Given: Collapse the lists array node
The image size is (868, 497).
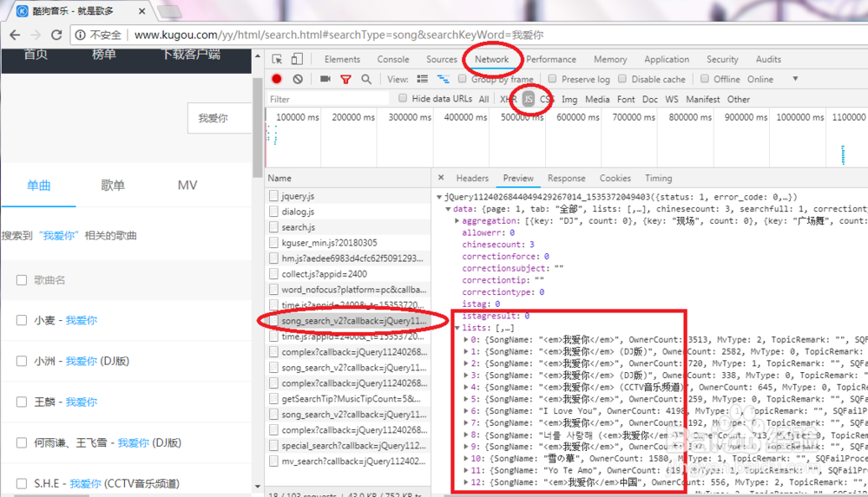Looking at the screenshot, I should pos(457,328).
